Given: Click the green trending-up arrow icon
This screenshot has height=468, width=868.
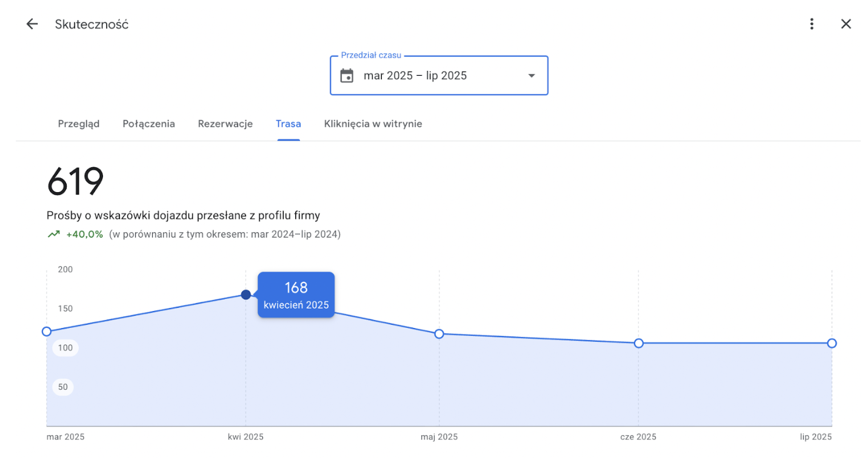Looking at the screenshot, I should (54, 234).
